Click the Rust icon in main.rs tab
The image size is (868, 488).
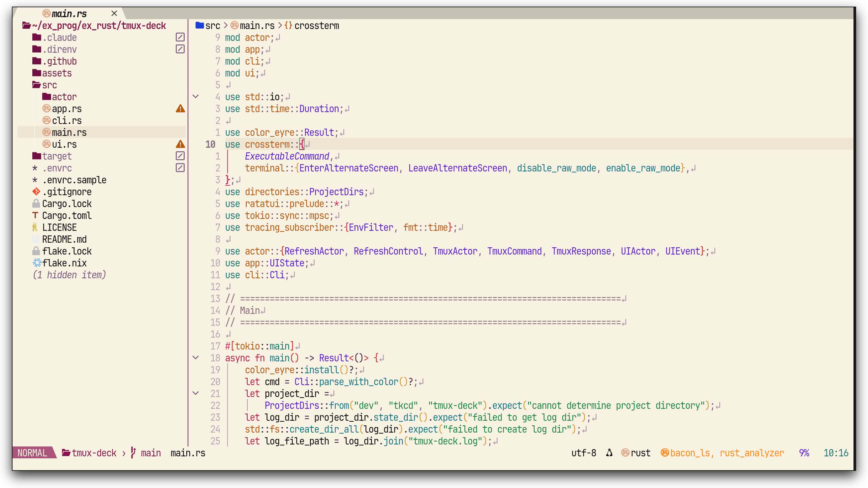point(46,14)
